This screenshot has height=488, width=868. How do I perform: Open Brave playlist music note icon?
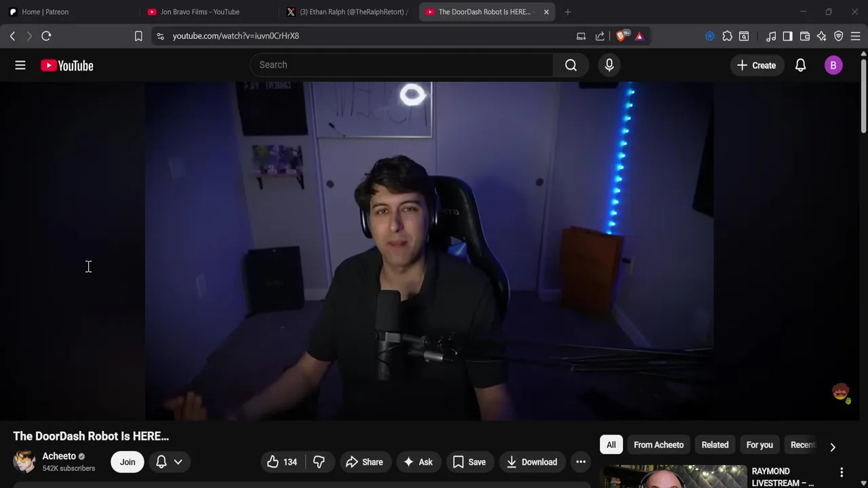(771, 36)
